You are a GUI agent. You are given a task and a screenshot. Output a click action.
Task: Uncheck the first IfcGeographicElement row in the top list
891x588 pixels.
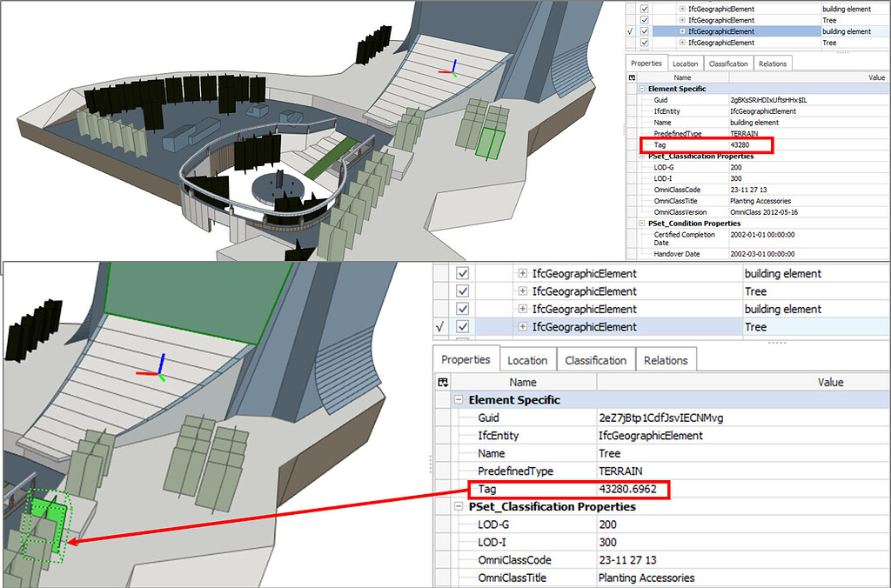click(644, 9)
